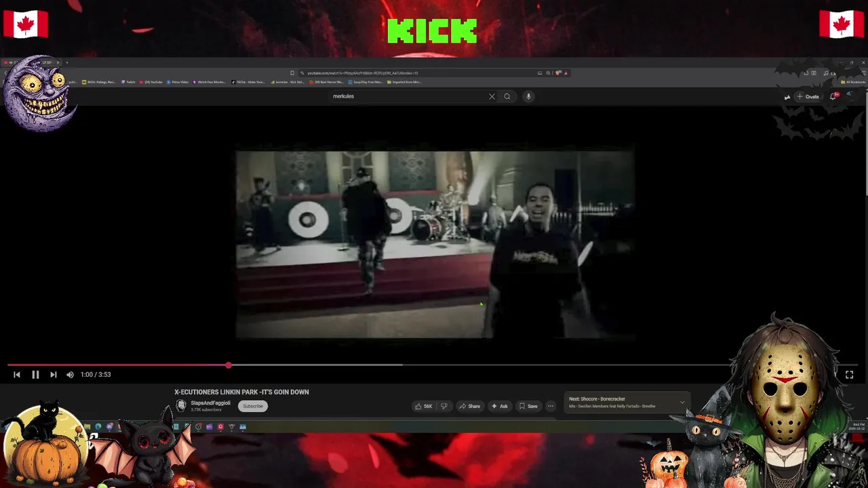The height and width of the screenshot is (488, 868).
Task: Open the Ask button
Action: click(500, 406)
